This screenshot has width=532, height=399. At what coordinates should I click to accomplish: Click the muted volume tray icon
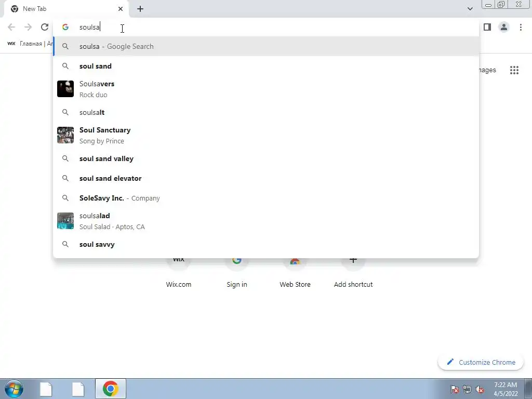pos(480,389)
